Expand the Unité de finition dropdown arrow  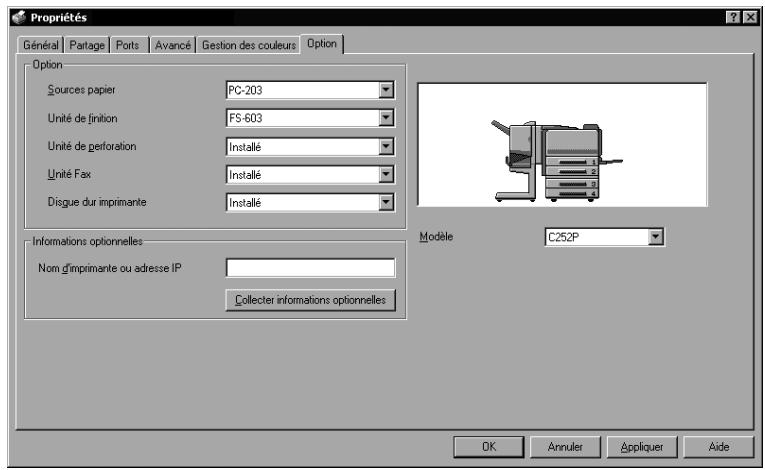click(386, 118)
